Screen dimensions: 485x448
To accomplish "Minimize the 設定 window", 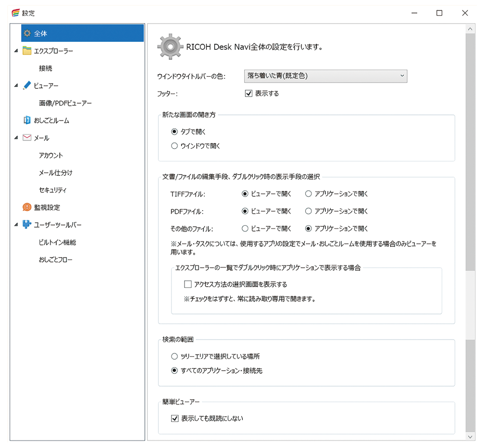I will pos(414,13).
